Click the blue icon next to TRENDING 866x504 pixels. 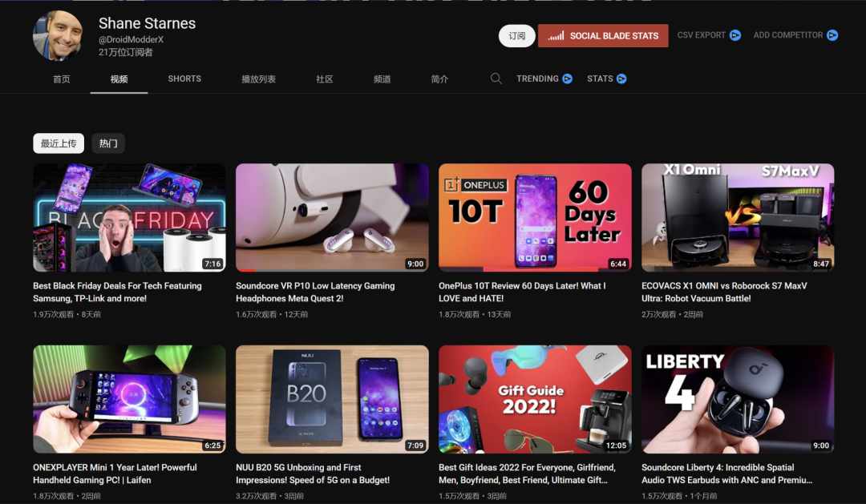[x=567, y=79]
